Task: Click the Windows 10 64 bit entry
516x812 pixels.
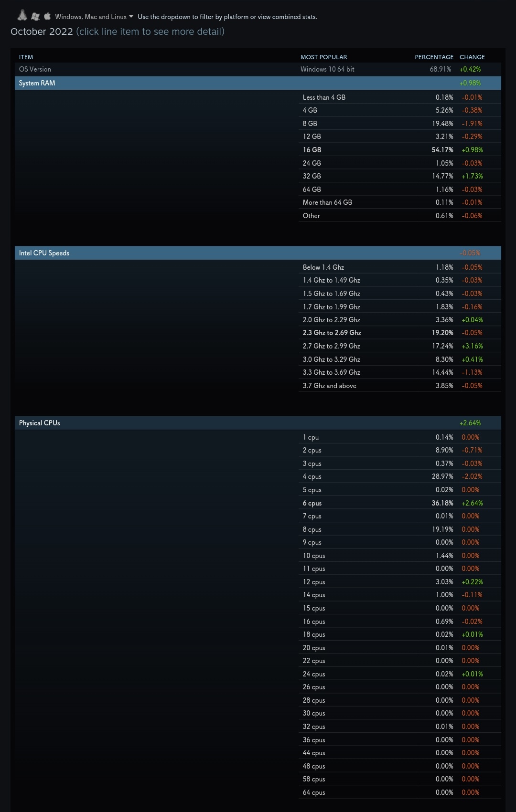Action: [x=327, y=69]
